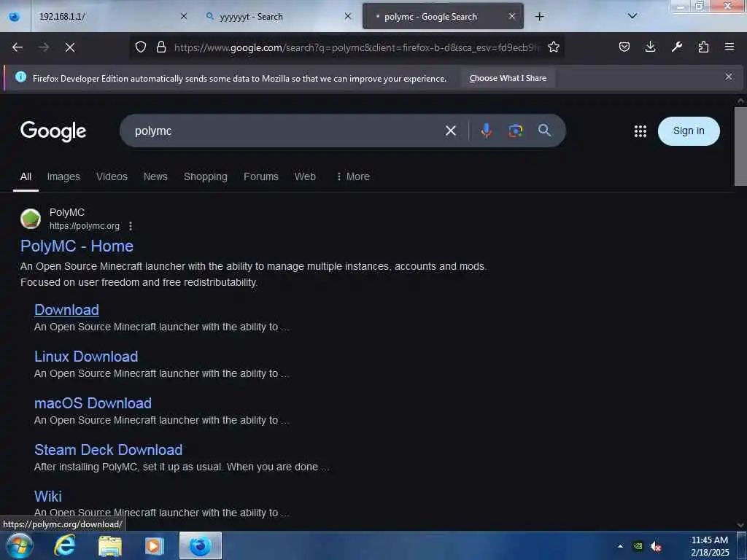Select the Images results tab
This screenshot has height=560, width=747.
(x=63, y=176)
